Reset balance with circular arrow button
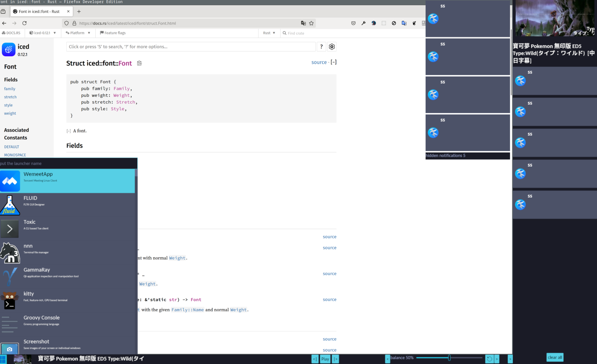This screenshot has width=597, height=364. pos(489,359)
